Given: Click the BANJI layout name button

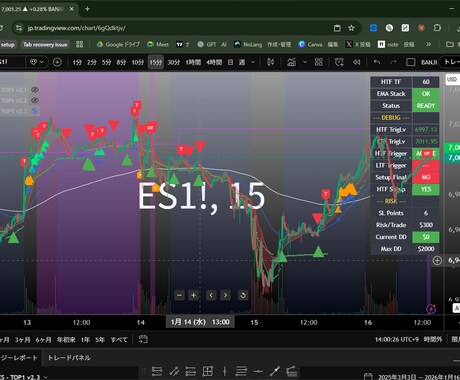Looking at the screenshot, I should point(429,62).
